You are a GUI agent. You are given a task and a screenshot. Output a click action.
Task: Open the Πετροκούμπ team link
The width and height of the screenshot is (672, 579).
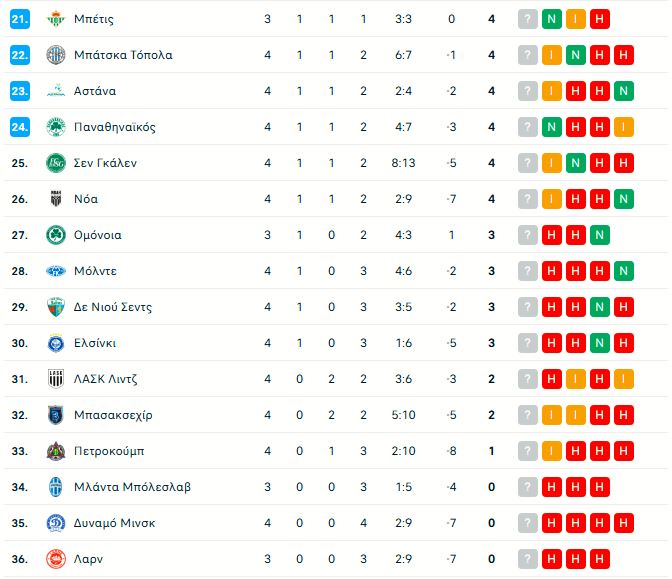(x=109, y=451)
